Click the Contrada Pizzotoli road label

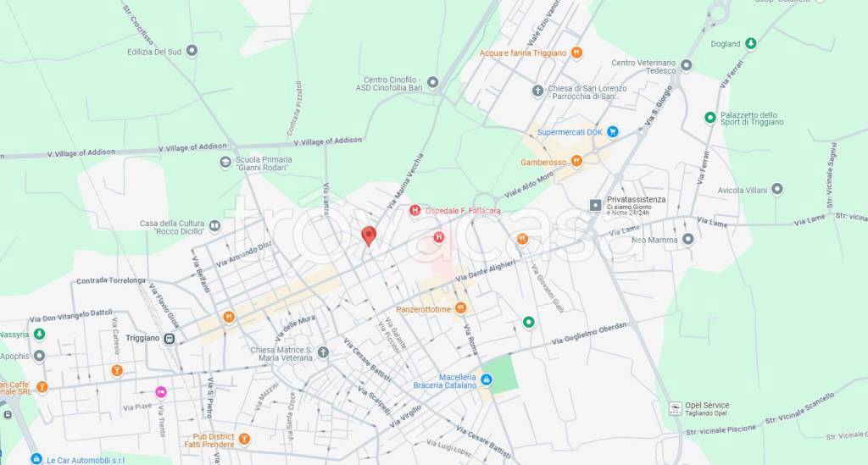pyautogui.click(x=294, y=108)
